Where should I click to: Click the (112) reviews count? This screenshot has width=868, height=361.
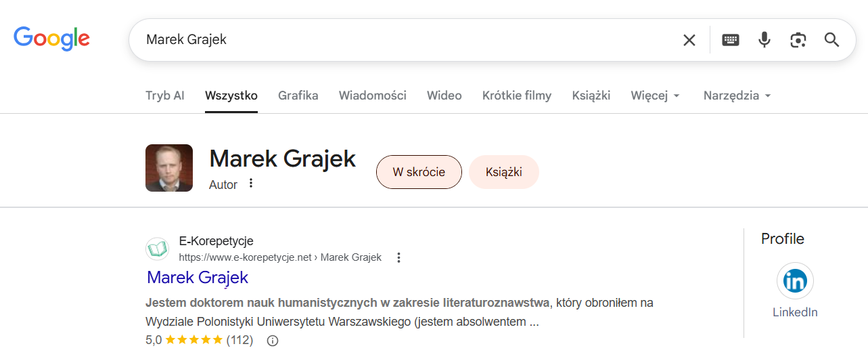pos(239,340)
